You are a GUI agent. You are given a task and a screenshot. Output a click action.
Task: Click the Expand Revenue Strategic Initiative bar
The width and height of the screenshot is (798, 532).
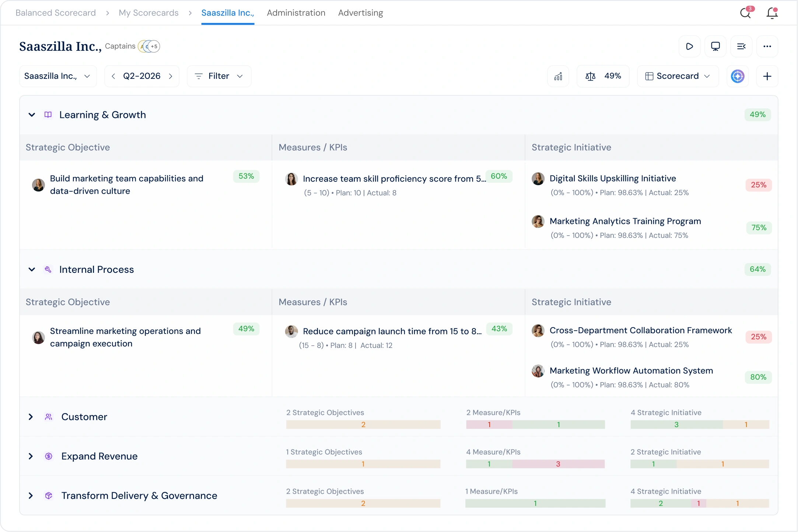point(700,464)
